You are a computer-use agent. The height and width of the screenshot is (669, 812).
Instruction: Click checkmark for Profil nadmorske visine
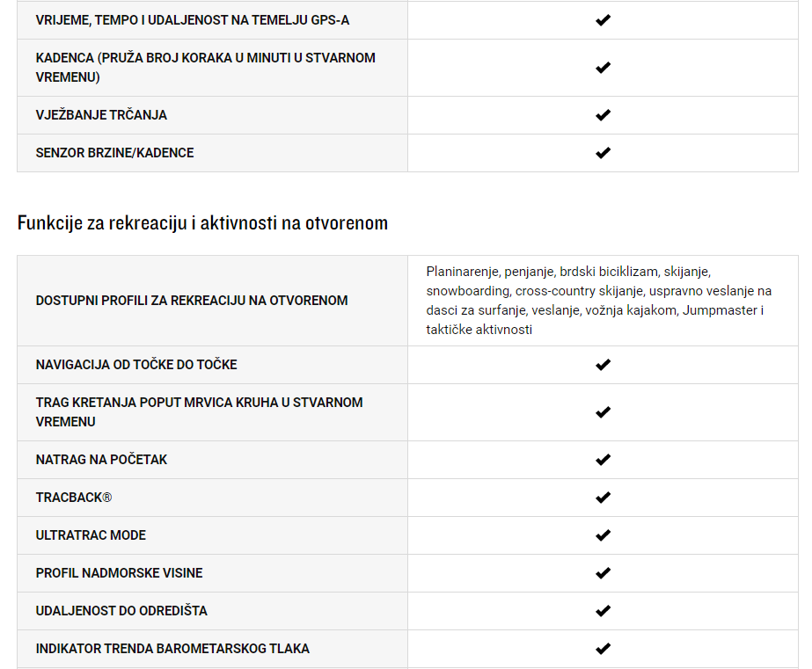click(x=603, y=573)
